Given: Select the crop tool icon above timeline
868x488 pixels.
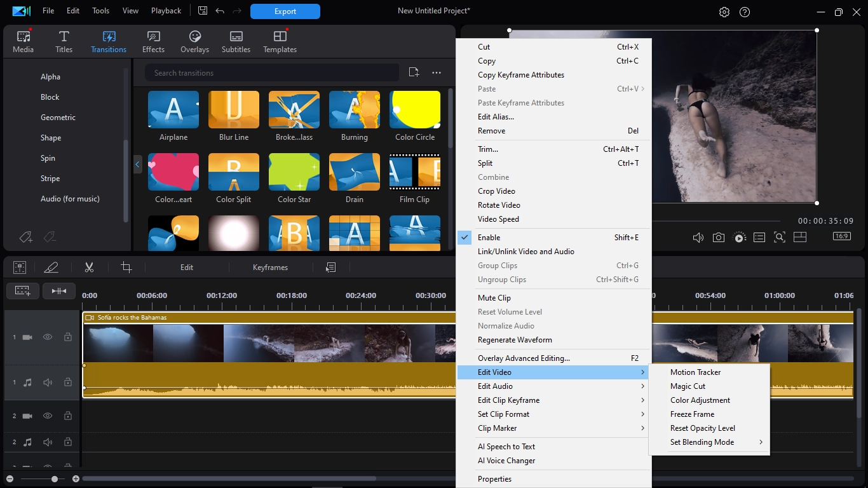Looking at the screenshot, I should (x=126, y=268).
